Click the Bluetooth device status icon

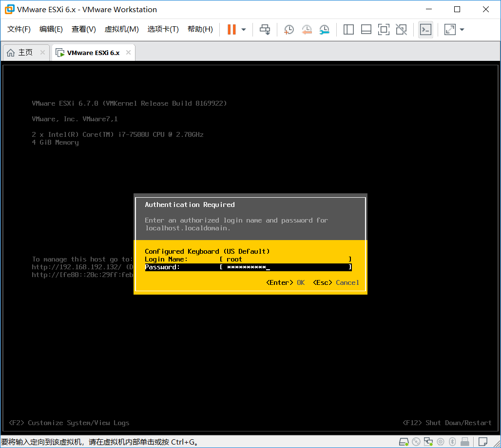[x=452, y=442]
